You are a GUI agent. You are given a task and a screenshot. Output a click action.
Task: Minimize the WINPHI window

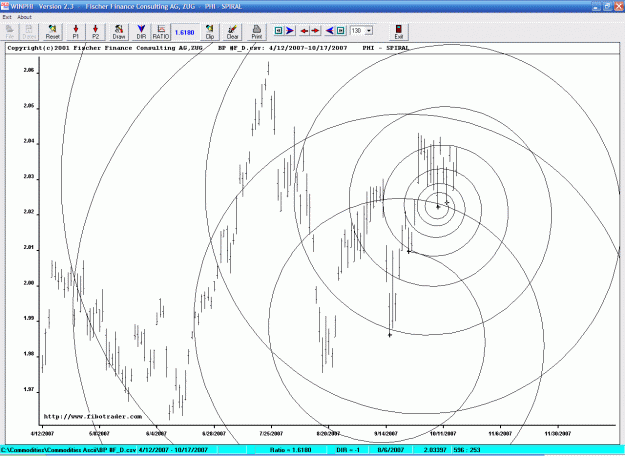click(596, 6)
